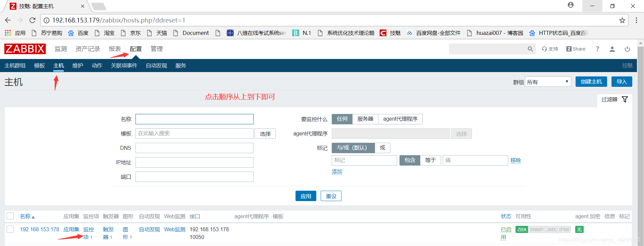644x246 pixels.
Task: Click the SNMP availability badge
Action: (x=536, y=230)
